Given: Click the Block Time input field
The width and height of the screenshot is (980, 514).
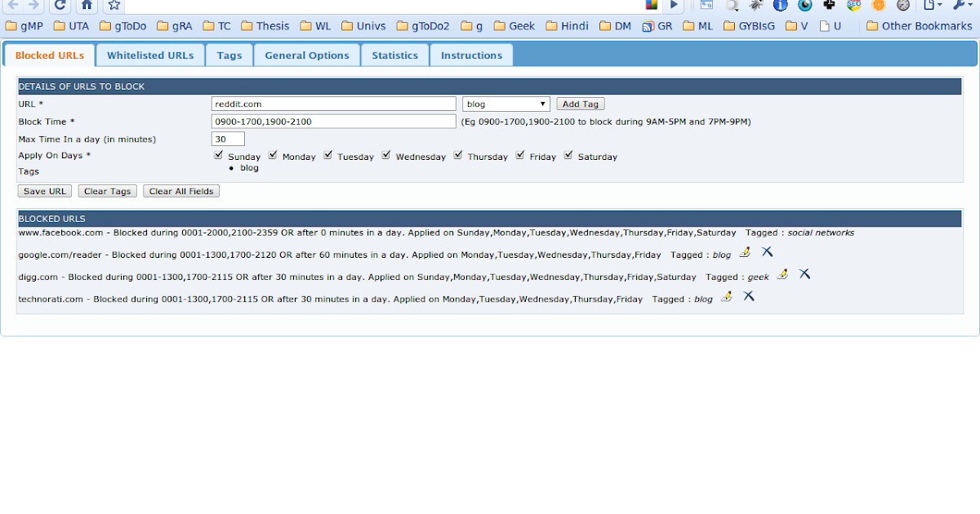Looking at the screenshot, I should [x=333, y=122].
